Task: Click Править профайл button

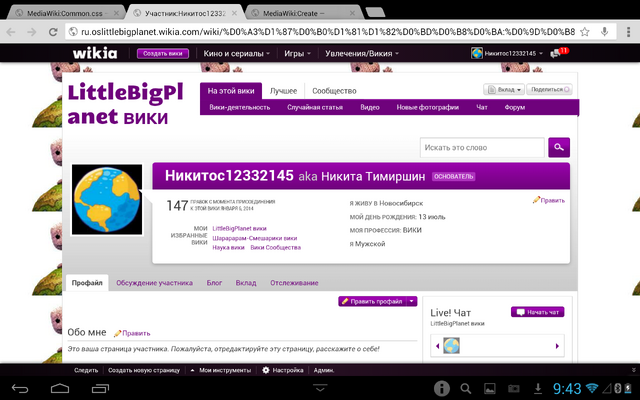Action: pos(372,301)
